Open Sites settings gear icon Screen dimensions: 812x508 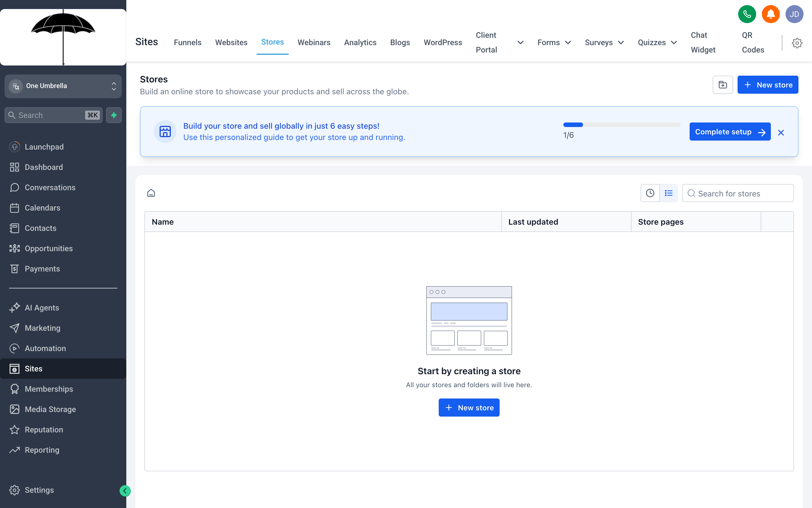pos(797,43)
